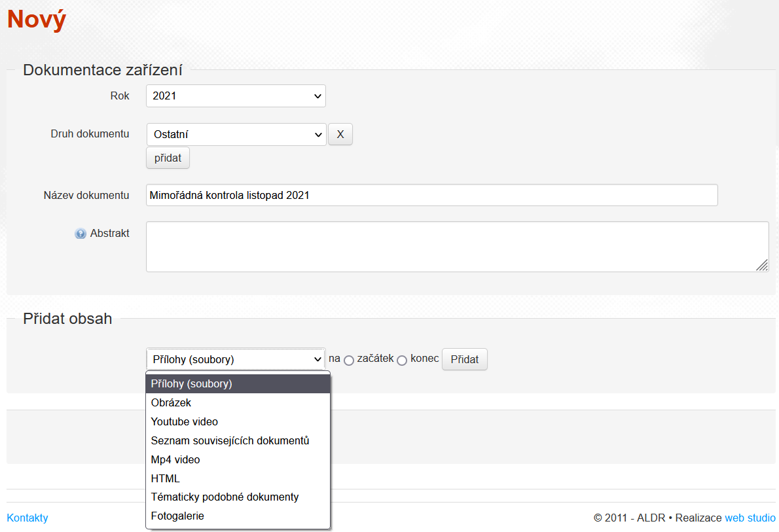Click the Abstrakt help question icon
The width and height of the screenshot is (779, 532).
[81, 234]
